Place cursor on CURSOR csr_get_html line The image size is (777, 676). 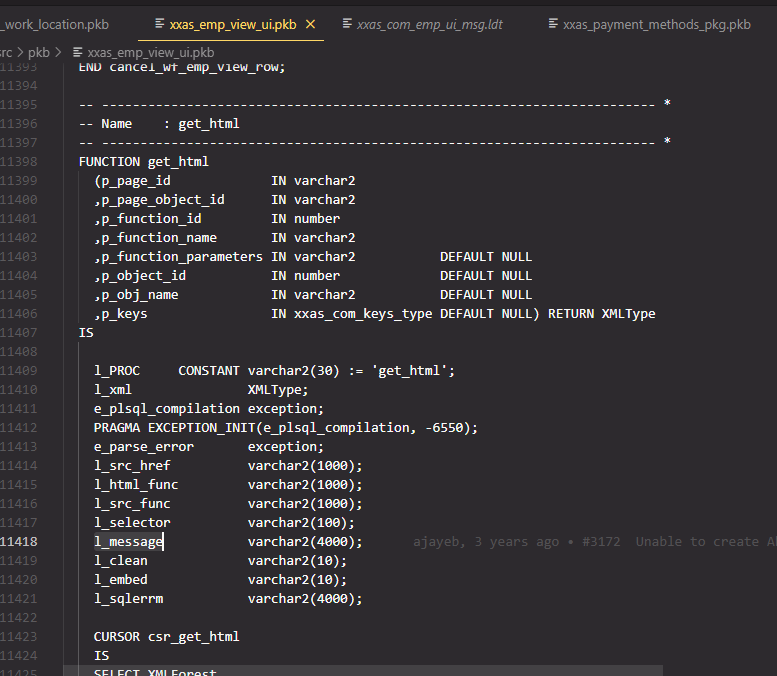tap(166, 637)
